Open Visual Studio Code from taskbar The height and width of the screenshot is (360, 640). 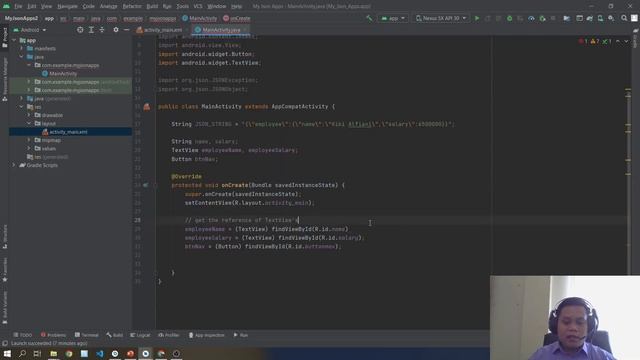100,353
